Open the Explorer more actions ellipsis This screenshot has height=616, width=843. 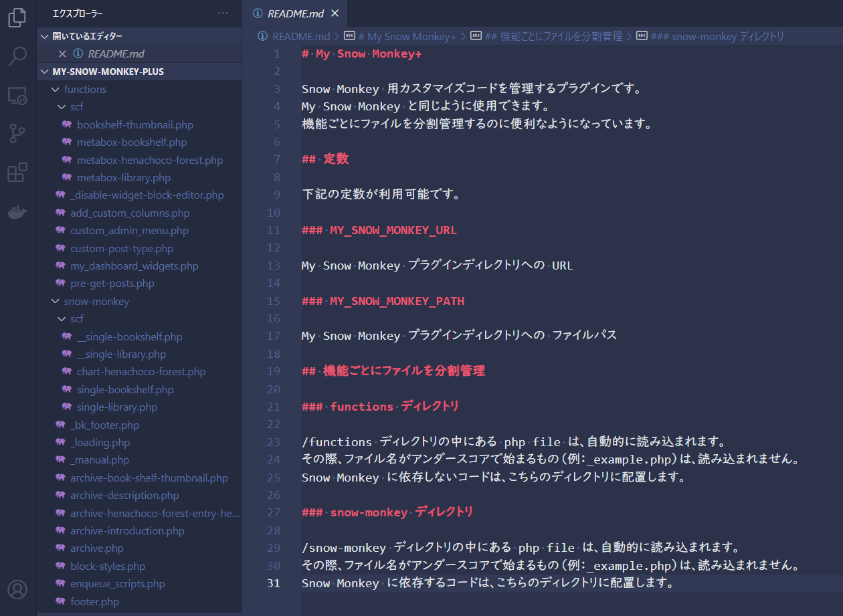223,13
